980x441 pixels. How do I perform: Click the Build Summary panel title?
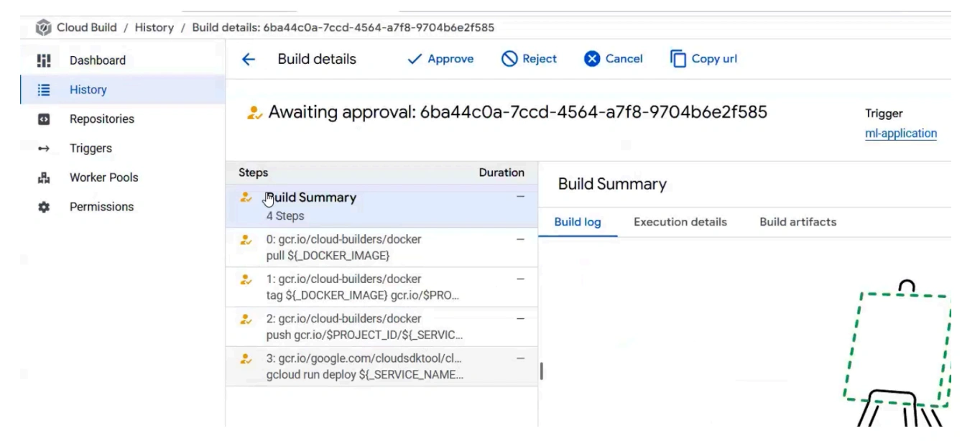pyautogui.click(x=612, y=185)
